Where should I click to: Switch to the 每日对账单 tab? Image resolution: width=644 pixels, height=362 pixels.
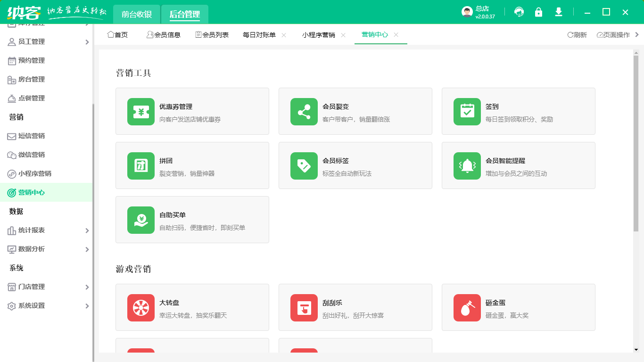pyautogui.click(x=258, y=34)
